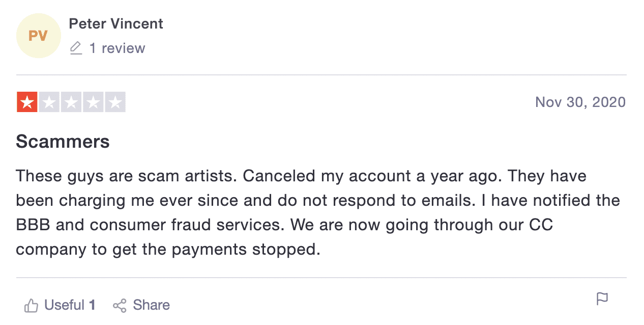Viewport: 644px width, 325px height.
Task: Click the word "BBB" in review
Action: tap(34, 225)
